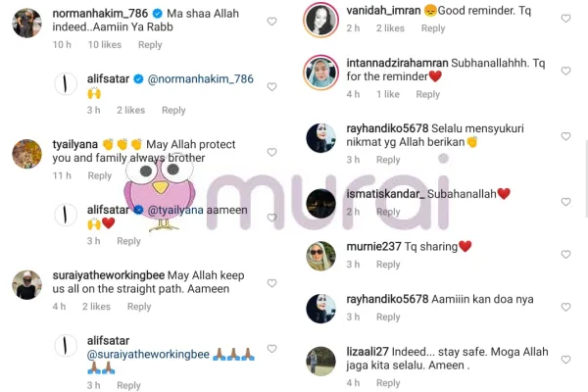The width and height of the screenshot is (588, 392).
Task: Open the @normanhakim_786 mention in alifsatar's reply
Action: (x=201, y=79)
